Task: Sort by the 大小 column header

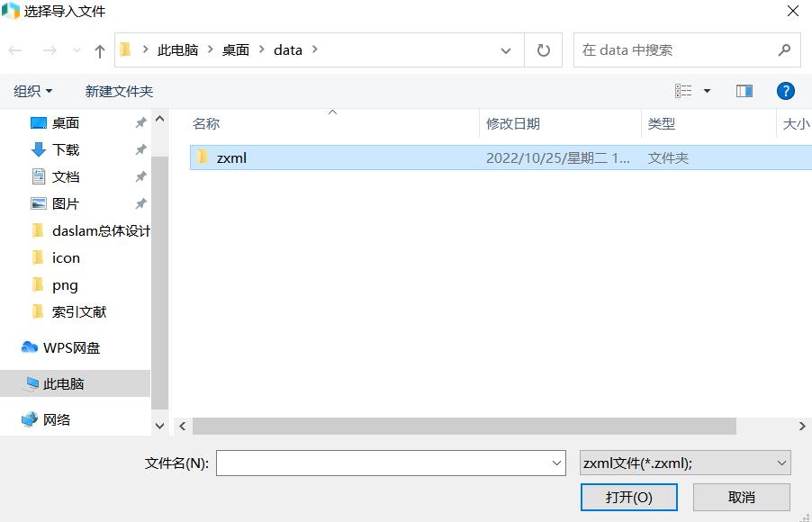Action: coord(795,124)
